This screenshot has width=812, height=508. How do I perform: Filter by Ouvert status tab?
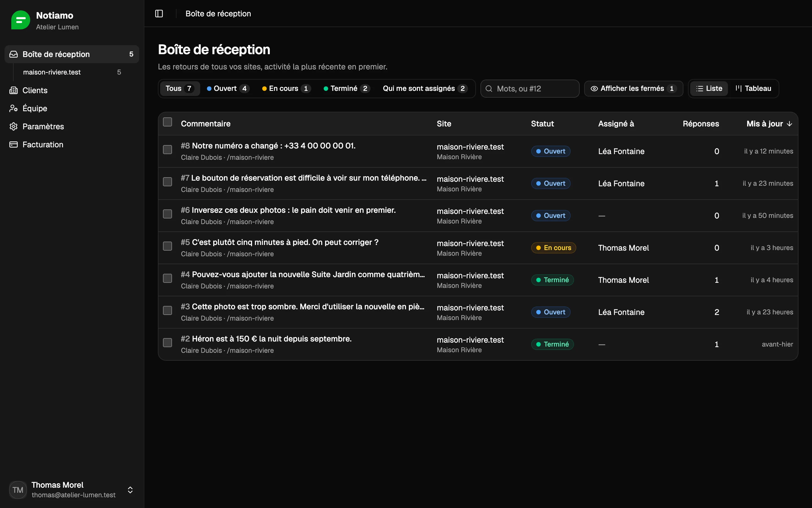tap(228, 89)
